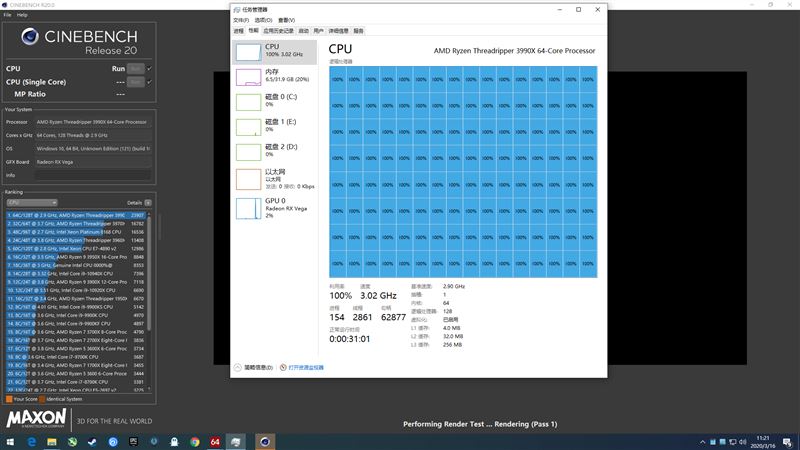Screen dimensions: 800x450
Task: Click the Cinebench Info input field
Action: (93, 175)
